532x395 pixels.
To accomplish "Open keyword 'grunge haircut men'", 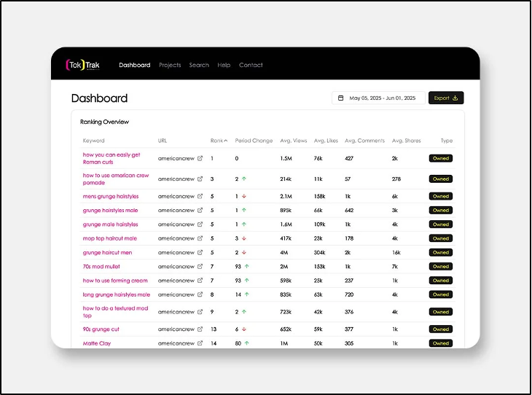I will pyautogui.click(x=107, y=252).
